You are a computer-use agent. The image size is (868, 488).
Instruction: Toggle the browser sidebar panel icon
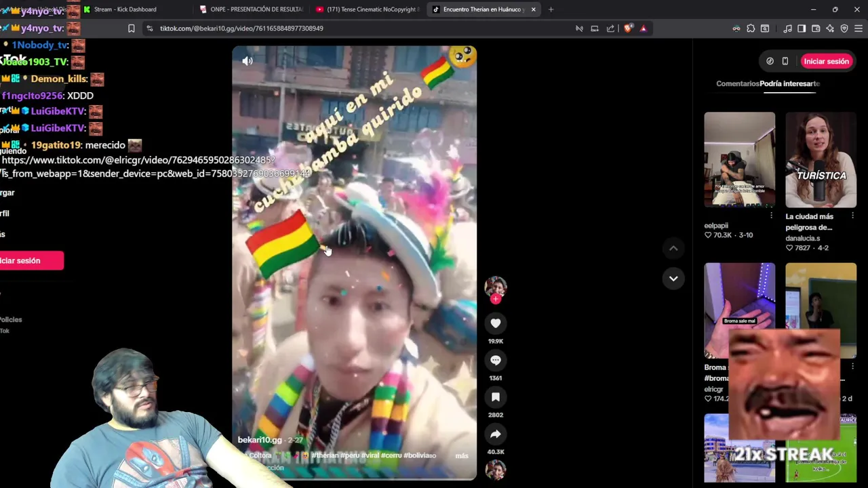coord(802,28)
